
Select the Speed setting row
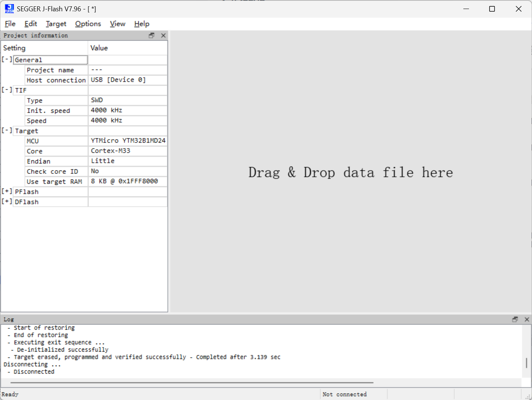(x=56, y=121)
